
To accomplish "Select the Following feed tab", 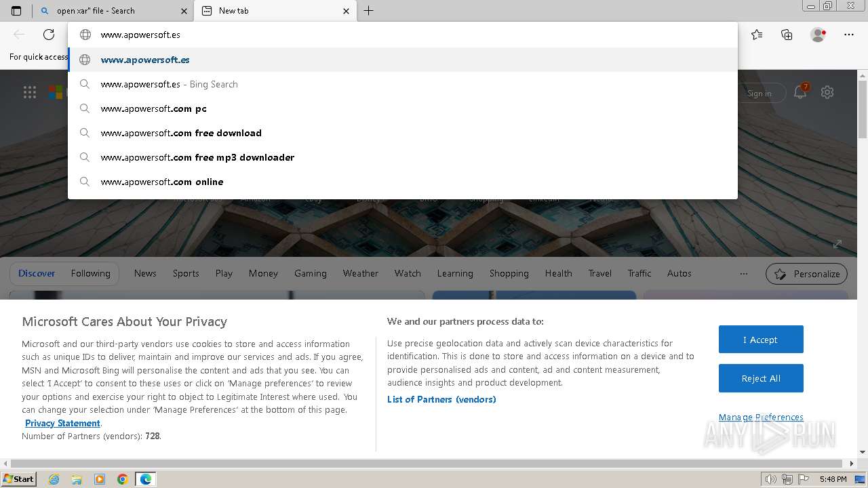I will (90, 273).
